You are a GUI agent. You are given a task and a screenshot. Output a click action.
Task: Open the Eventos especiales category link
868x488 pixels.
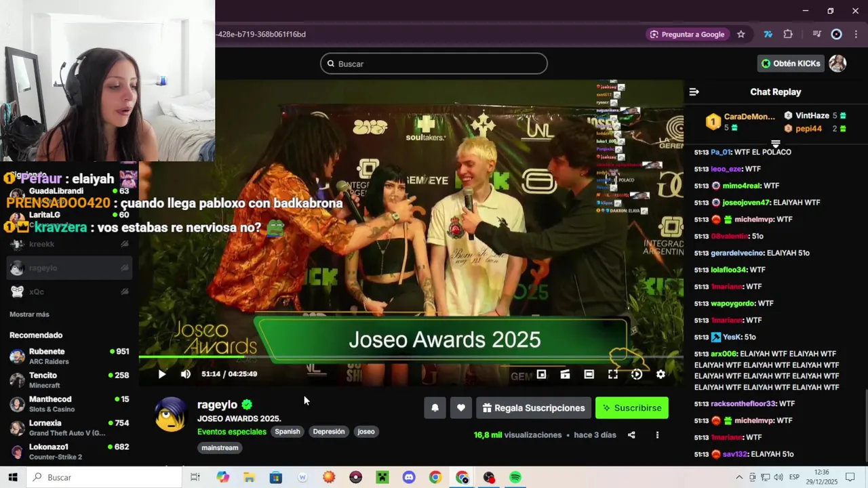[232, 432]
